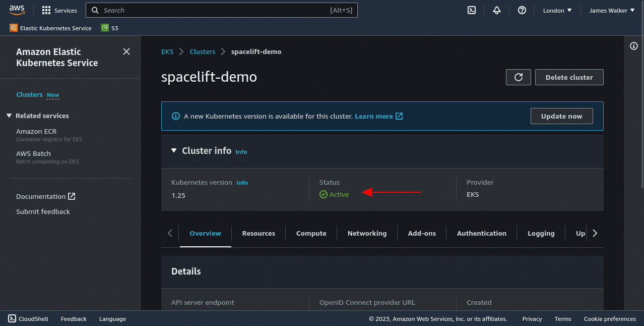Focus the top Search input field
The image size is (644, 326).
(x=222, y=10)
